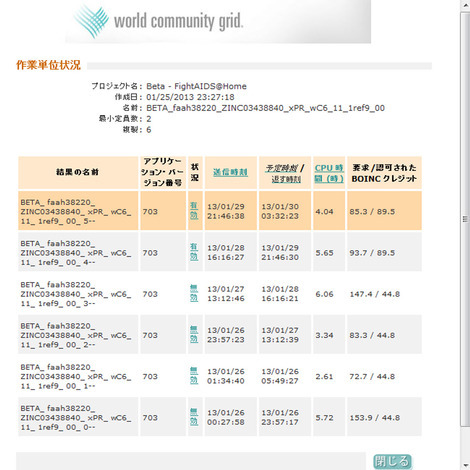The image size is (470, 470).
Task: Click the scrollbar down arrow
Action: coord(465,465)
